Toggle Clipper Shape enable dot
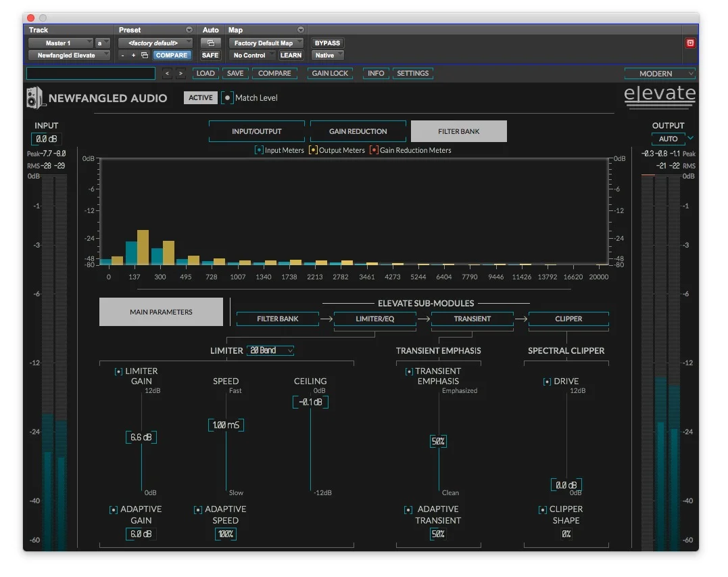The width and height of the screenshot is (728, 577). click(x=542, y=509)
